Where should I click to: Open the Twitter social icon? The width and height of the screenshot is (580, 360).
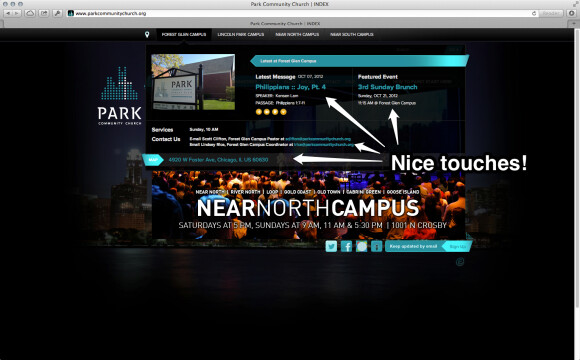tap(331, 246)
